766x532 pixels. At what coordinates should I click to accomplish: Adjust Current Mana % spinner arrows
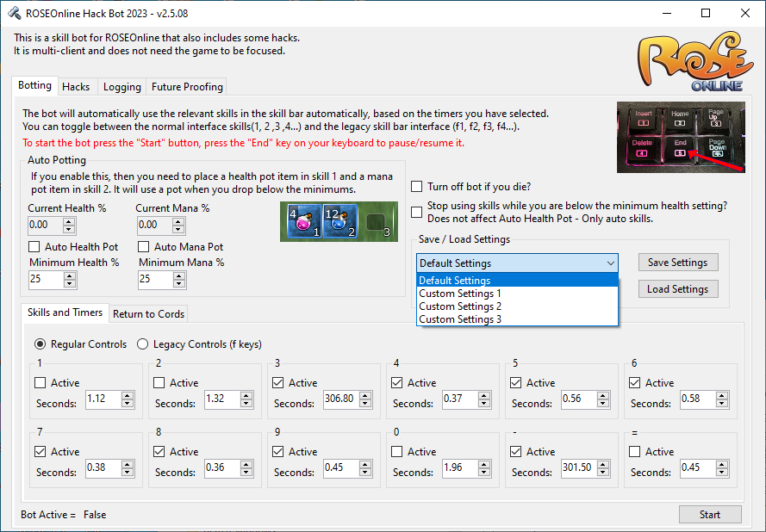[x=178, y=226]
